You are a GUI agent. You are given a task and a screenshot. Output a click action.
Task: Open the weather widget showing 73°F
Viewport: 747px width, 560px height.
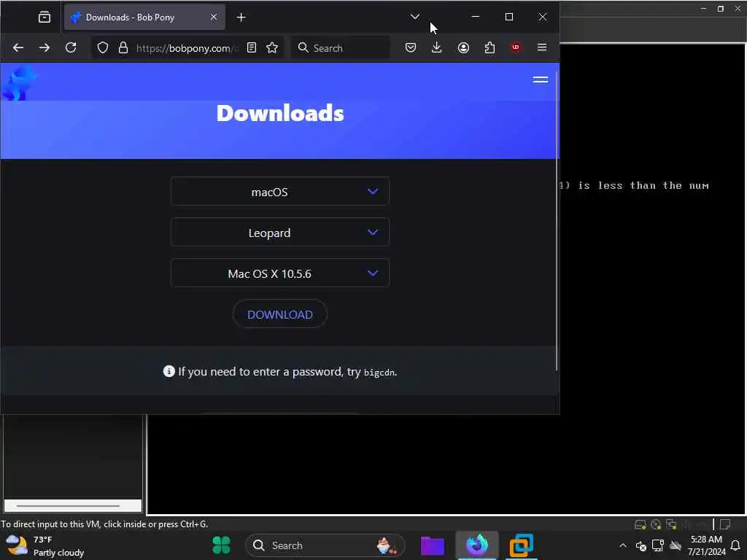45,545
